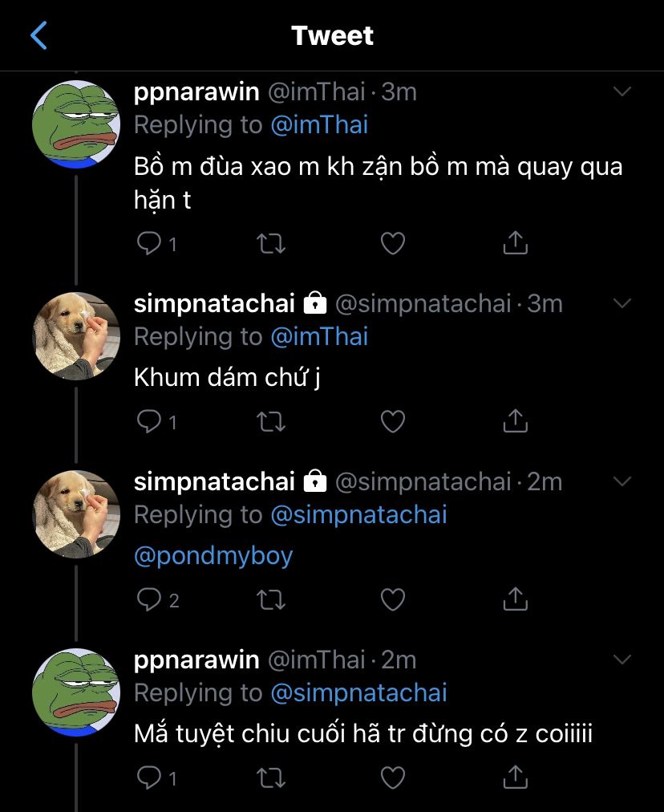Reply to the @pondmyboy mention tweet
Screen dimensions: 664x812
point(149,599)
